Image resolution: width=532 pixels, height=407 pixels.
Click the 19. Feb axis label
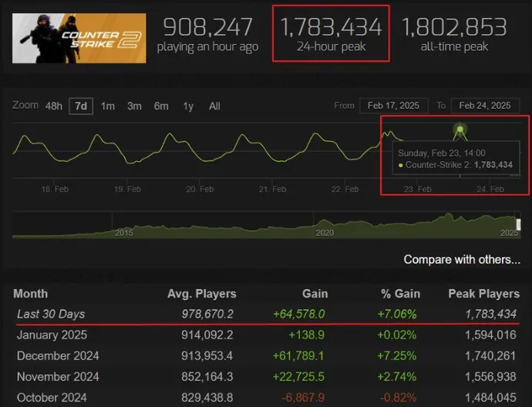[x=127, y=190]
